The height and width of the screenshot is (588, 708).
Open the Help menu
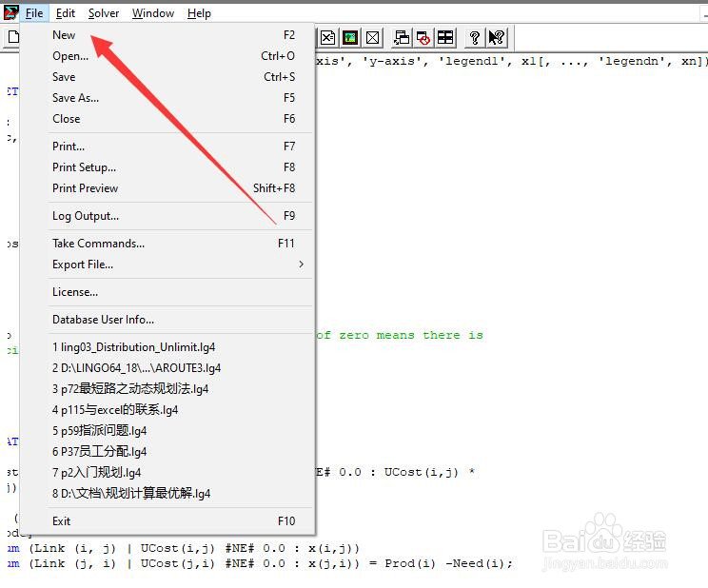pos(199,13)
